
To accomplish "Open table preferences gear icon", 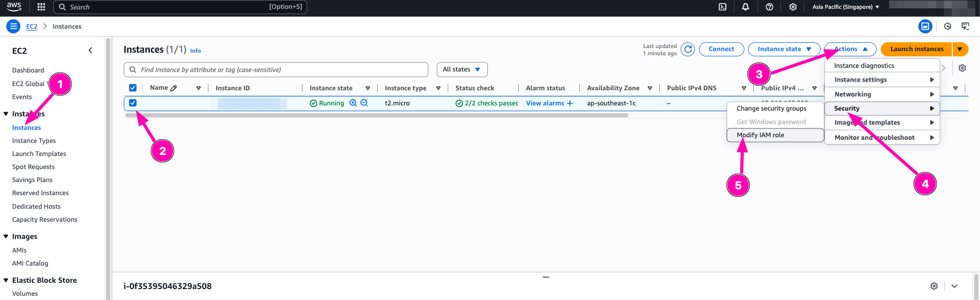I will point(962,68).
